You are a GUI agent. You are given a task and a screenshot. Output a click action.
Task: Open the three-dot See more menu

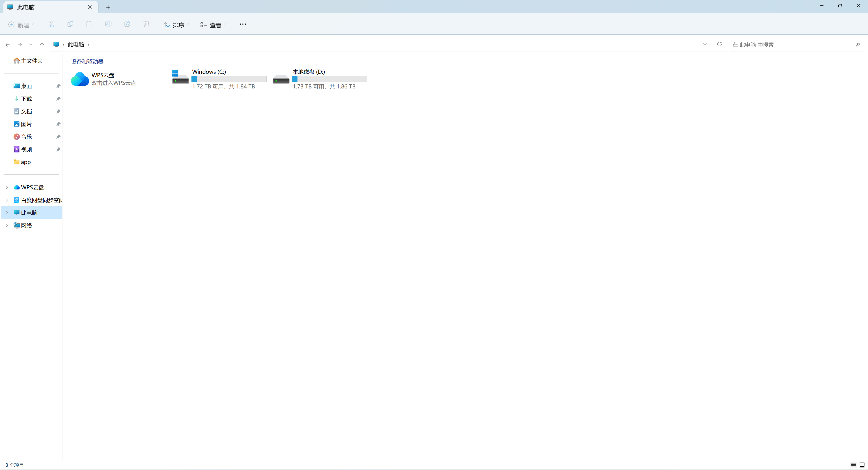[243, 24]
